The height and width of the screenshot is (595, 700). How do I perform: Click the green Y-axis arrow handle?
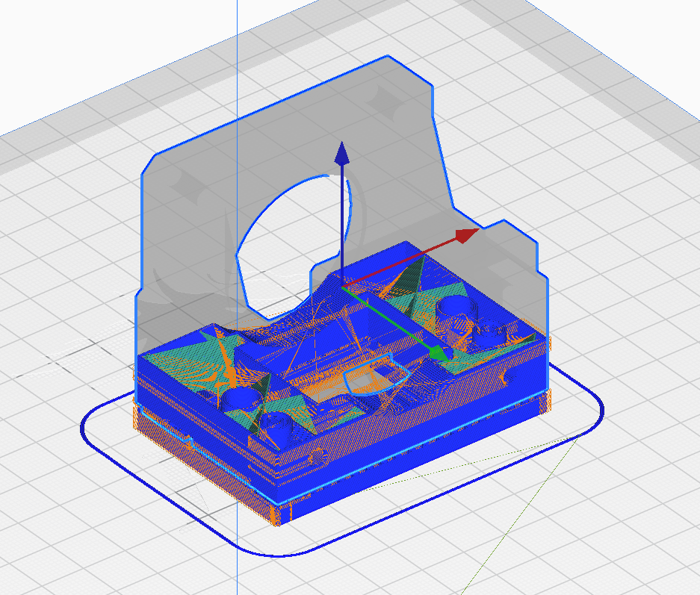tap(440, 353)
